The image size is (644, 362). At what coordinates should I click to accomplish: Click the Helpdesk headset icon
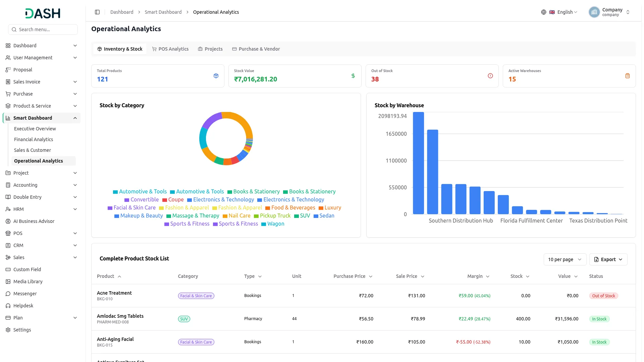click(x=8, y=306)
